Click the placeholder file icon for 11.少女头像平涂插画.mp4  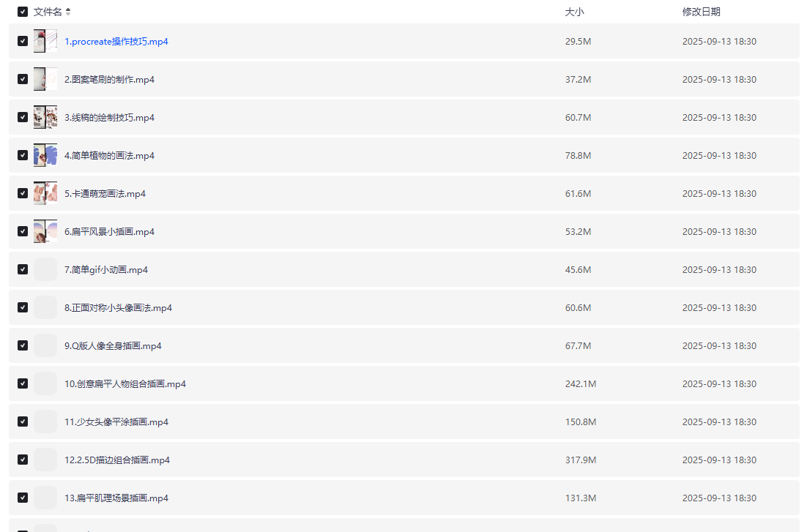[45, 422]
